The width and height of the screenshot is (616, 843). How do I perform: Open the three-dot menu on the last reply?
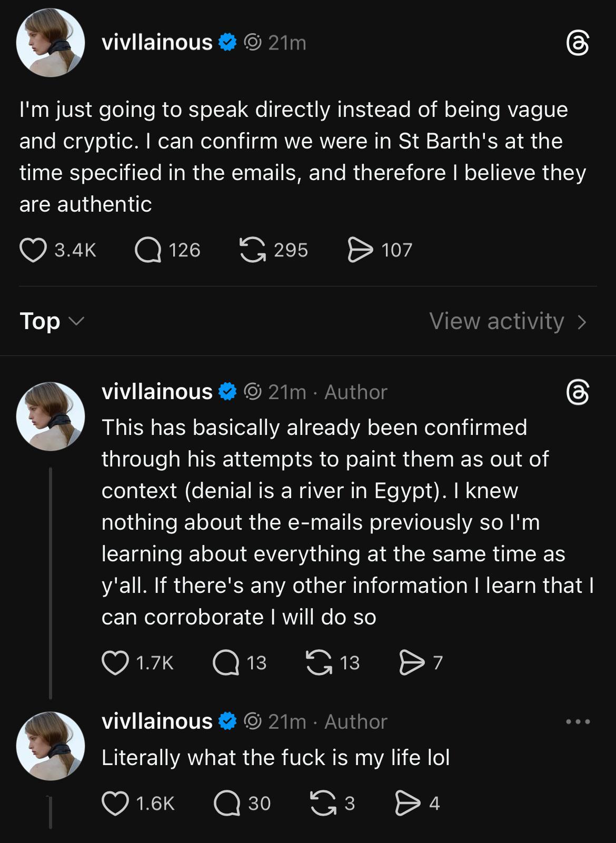(x=578, y=721)
